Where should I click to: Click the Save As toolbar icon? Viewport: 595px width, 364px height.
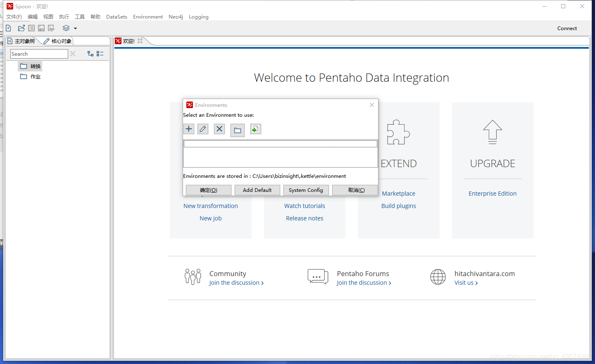[x=51, y=28]
